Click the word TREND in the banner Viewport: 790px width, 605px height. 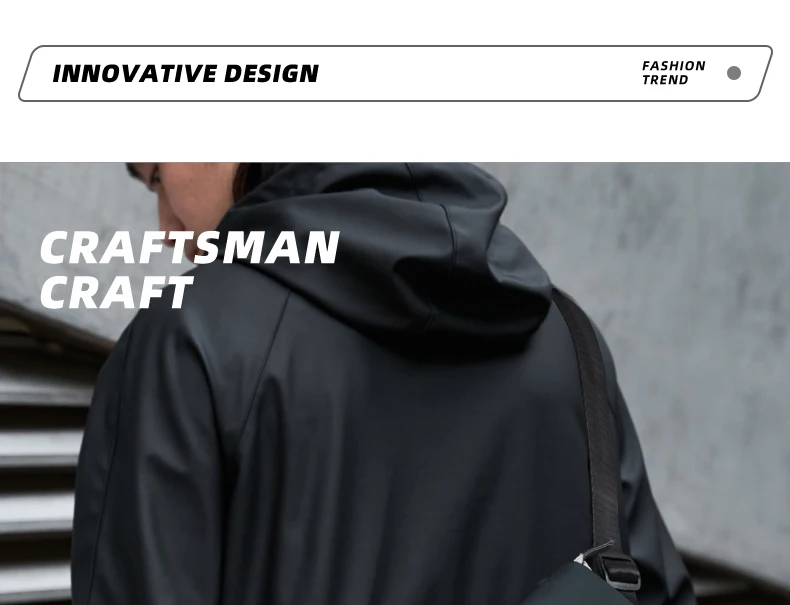click(665, 80)
